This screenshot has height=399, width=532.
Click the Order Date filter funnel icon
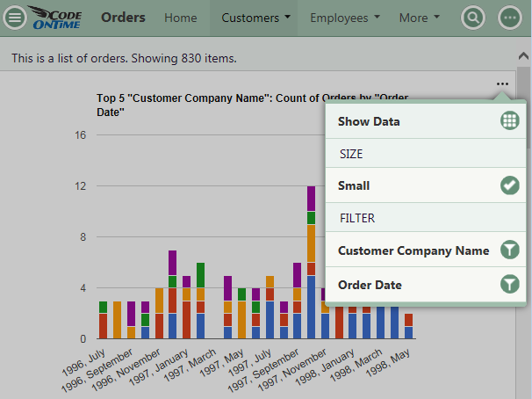(x=509, y=285)
